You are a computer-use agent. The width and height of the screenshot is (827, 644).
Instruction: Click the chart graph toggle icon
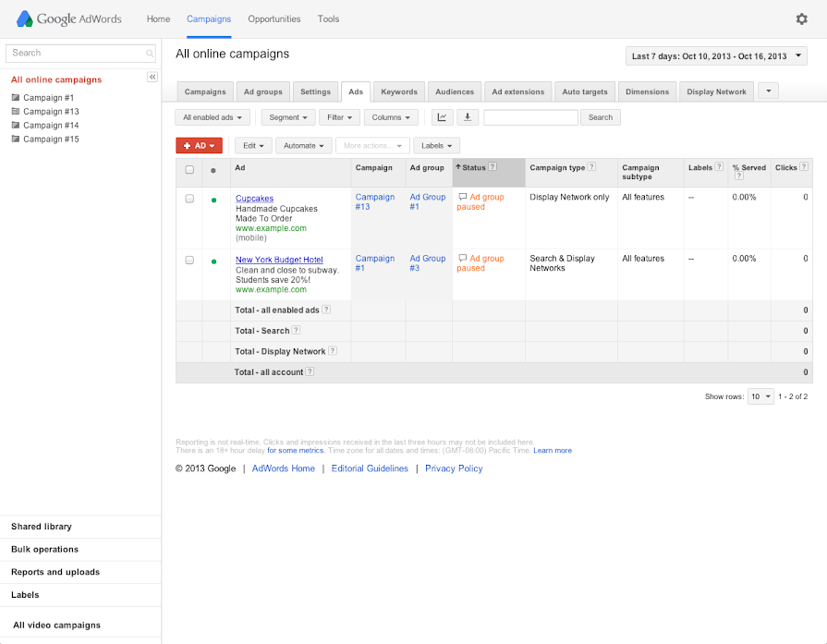pos(443,117)
